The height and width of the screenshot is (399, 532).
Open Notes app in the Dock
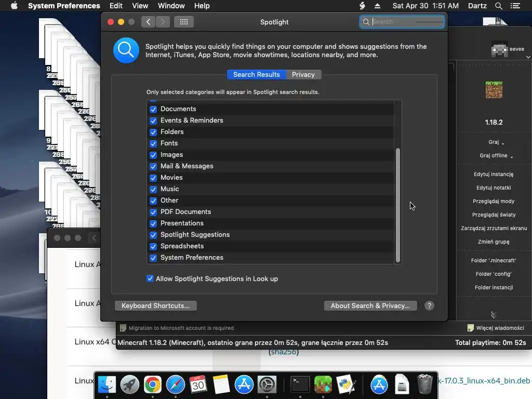221,384
